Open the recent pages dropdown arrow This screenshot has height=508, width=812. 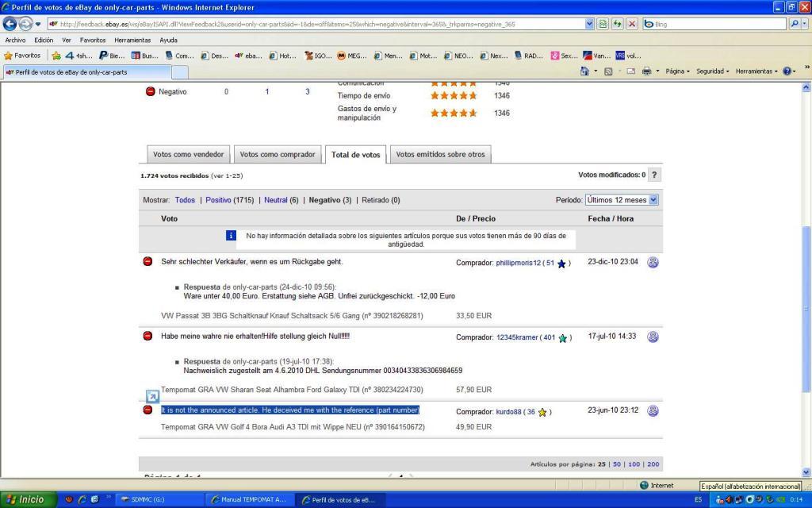pyautogui.click(x=38, y=24)
